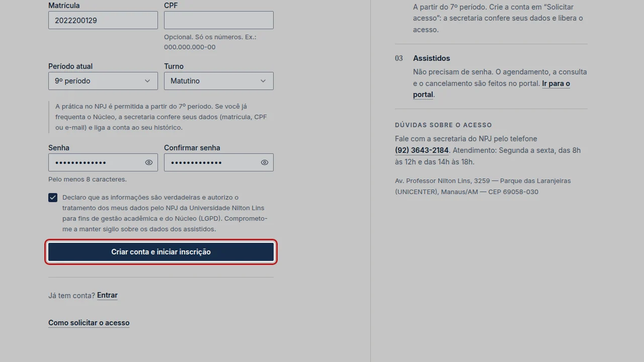644x362 pixels.
Task: Show password in the Senha field
Action: coord(149,162)
